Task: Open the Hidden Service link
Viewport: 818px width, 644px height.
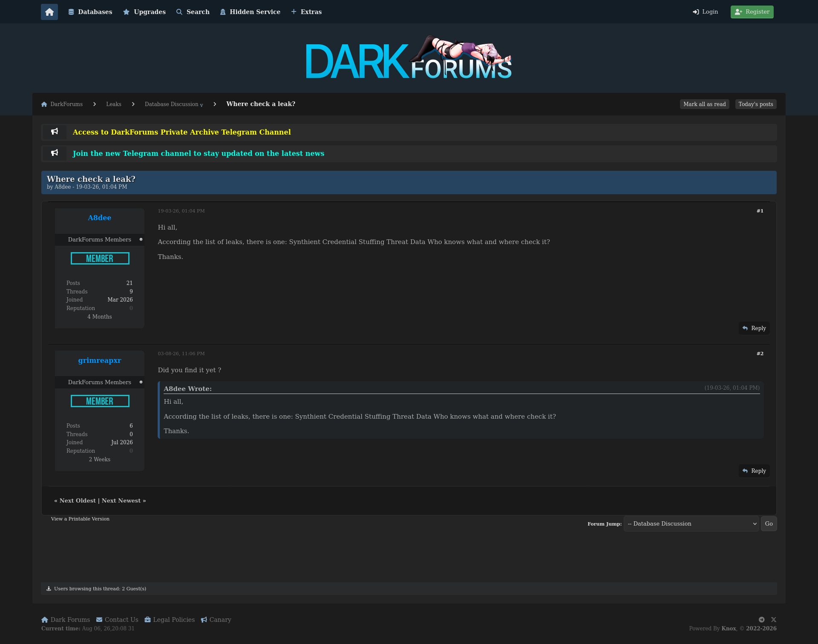Action: pos(250,12)
